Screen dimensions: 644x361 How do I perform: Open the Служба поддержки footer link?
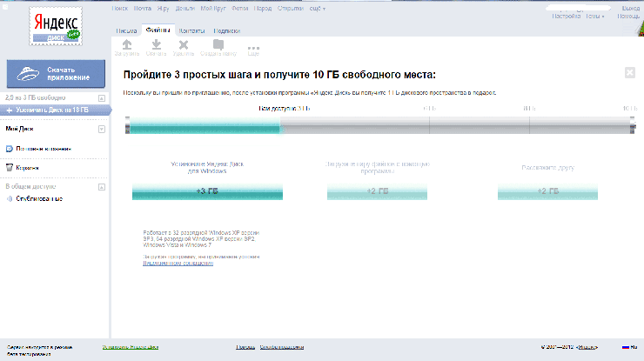click(282, 347)
